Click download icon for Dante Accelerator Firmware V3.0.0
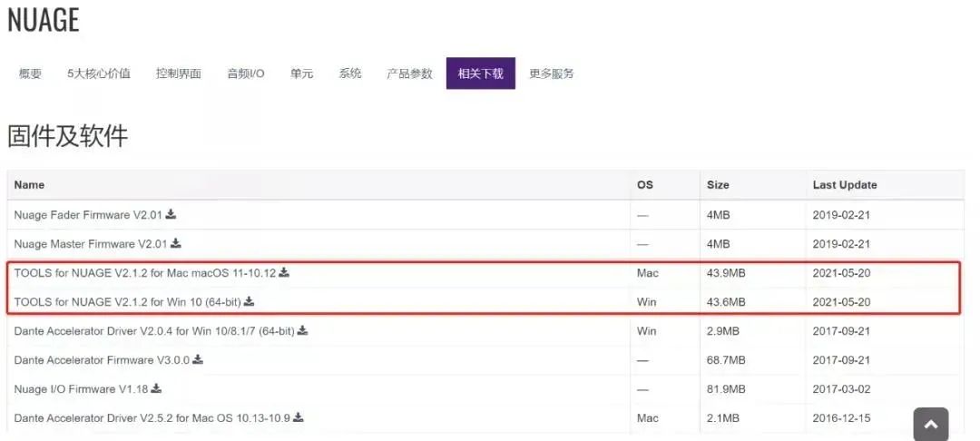Viewport: 980px width, 441px height. tap(198, 360)
